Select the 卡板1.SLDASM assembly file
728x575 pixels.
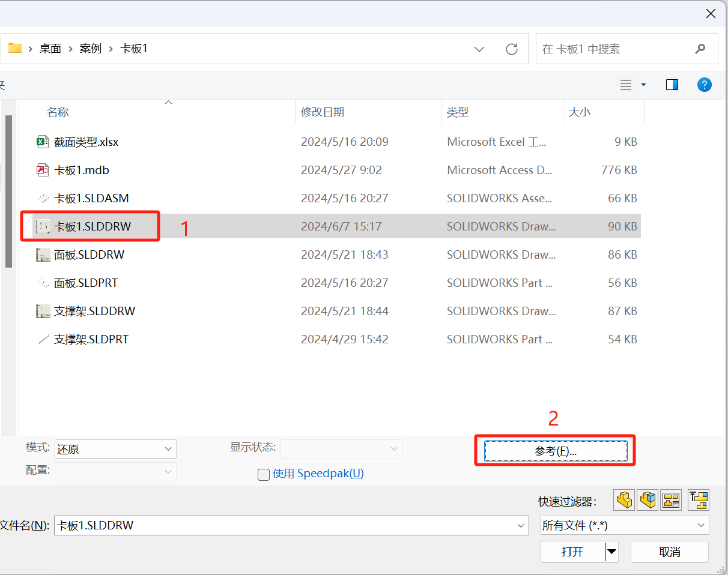pos(91,199)
